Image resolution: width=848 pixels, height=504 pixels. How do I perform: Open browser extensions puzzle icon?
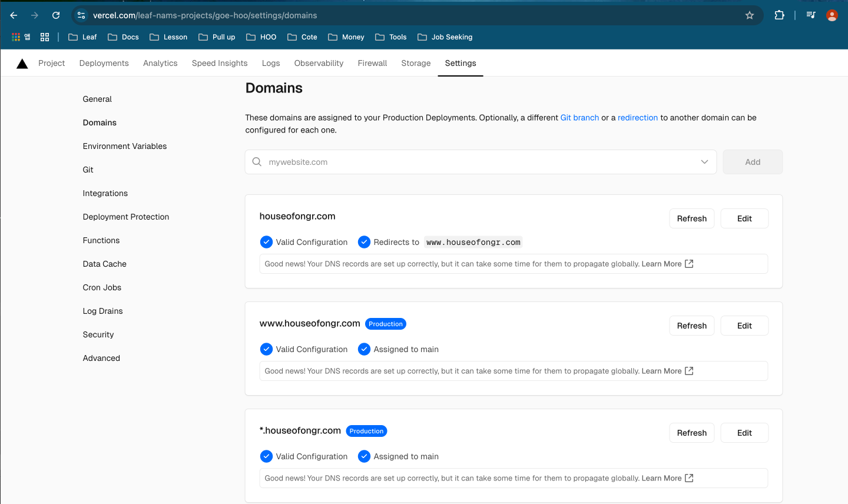tap(779, 15)
